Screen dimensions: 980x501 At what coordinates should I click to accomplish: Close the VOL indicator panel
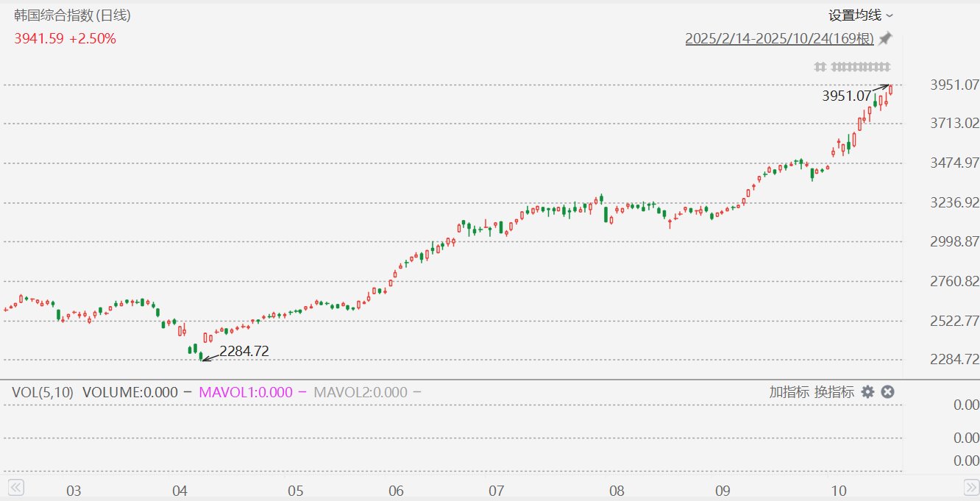pos(887,392)
